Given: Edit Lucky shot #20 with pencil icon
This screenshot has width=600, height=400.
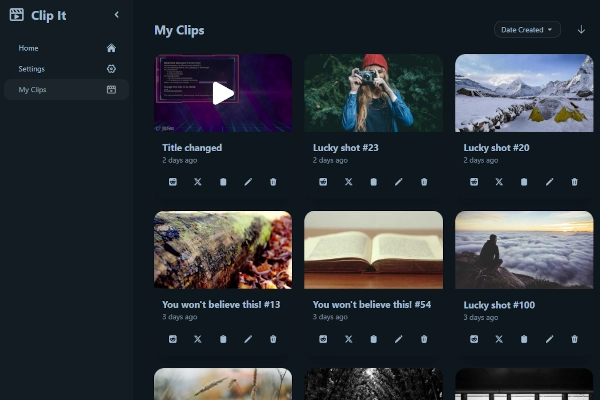Looking at the screenshot, I should [549, 182].
